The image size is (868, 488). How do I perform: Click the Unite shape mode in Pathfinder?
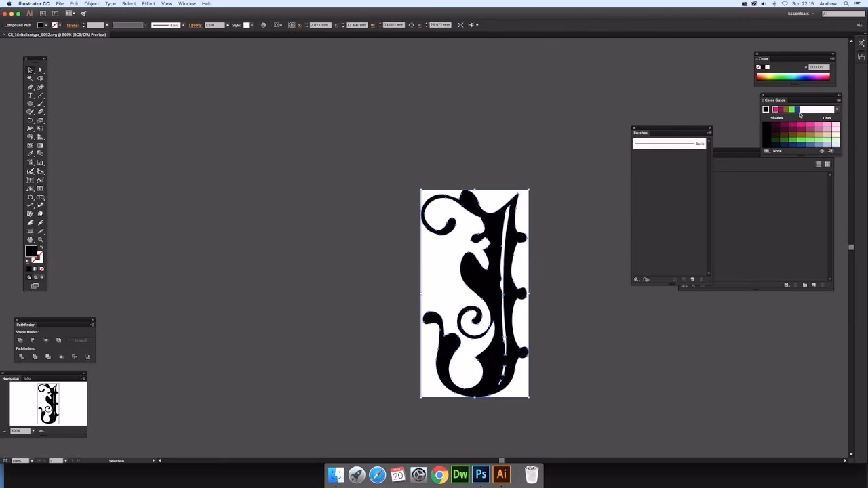(20, 340)
